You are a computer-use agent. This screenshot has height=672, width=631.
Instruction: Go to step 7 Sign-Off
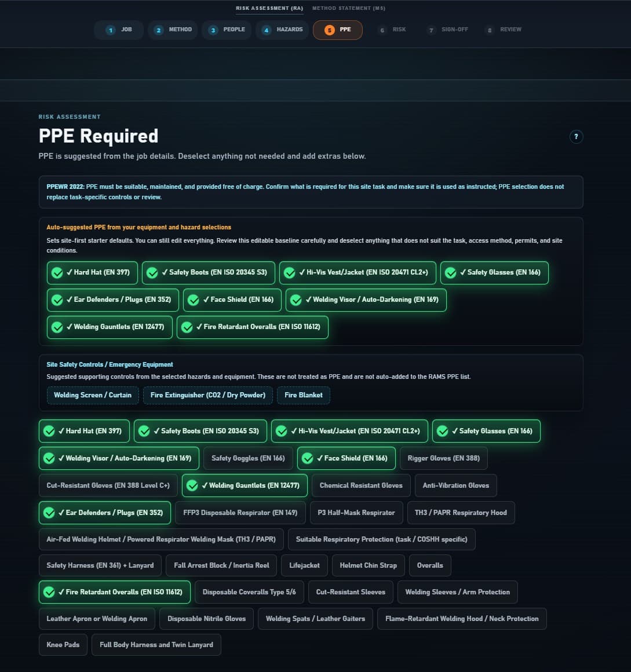pyautogui.click(x=447, y=30)
